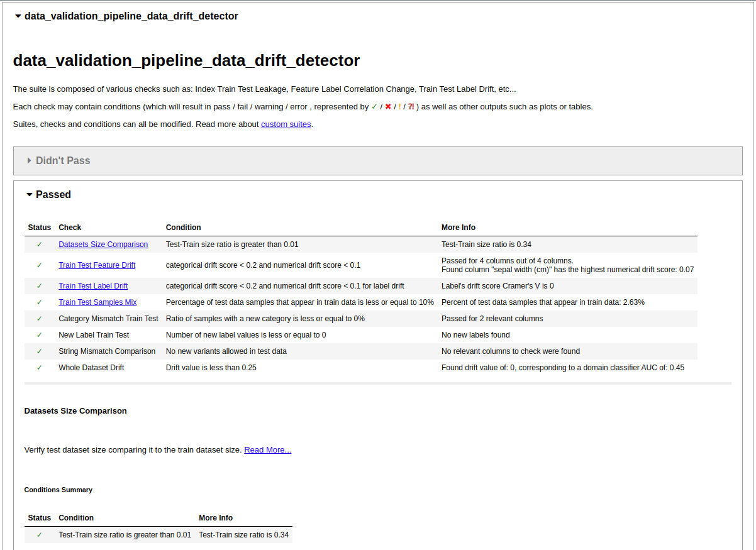Image resolution: width=756 pixels, height=550 pixels.
Task: Click the checkmark in the Conditions Summary table
Action: pos(39,535)
